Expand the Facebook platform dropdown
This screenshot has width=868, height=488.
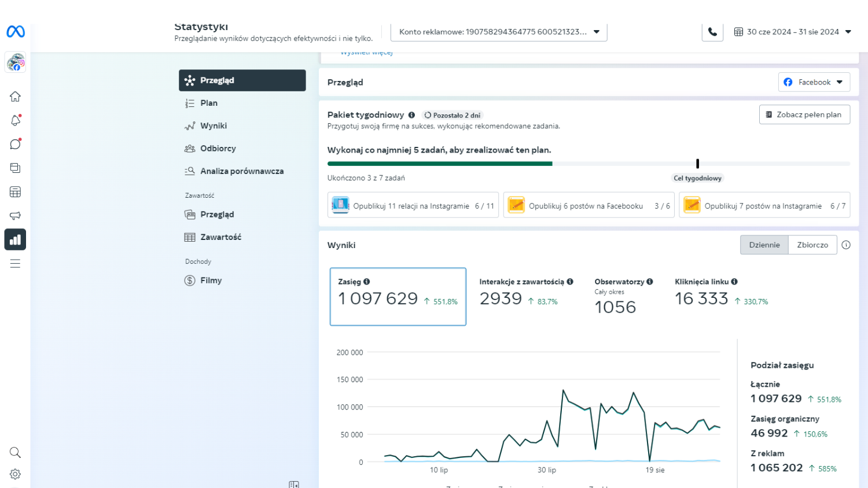pyautogui.click(x=814, y=82)
